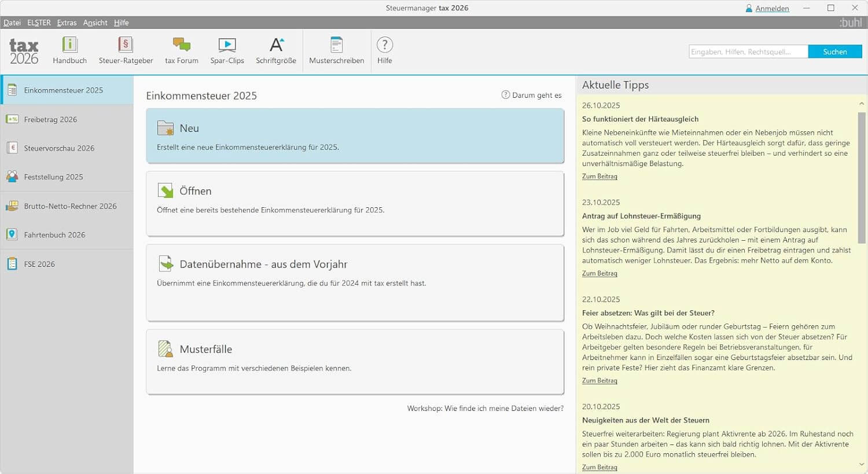
Task: Open the Steuer-Ratgeber guide
Action: tap(126, 50)
